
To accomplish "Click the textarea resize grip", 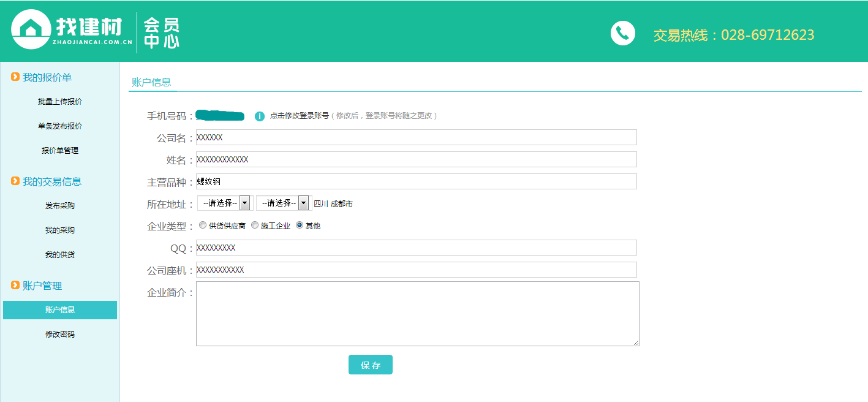I will pyautogui.click(x=636, y=343).
